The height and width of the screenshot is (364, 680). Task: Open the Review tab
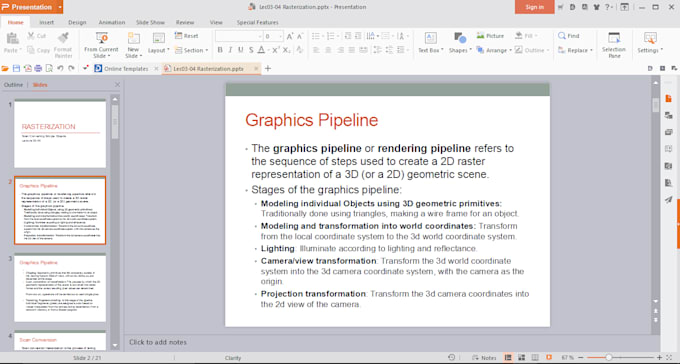pyautogui.click(x=185, y=22)
